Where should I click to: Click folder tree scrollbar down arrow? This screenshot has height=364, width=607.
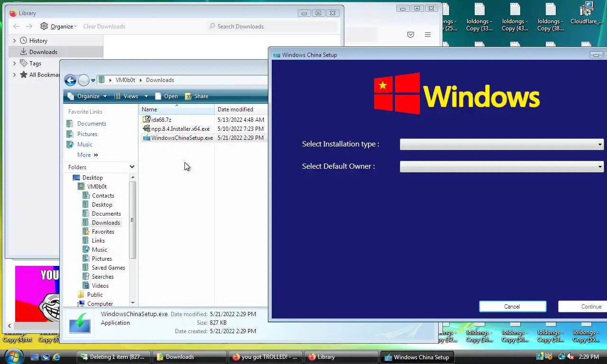point(132,302)
